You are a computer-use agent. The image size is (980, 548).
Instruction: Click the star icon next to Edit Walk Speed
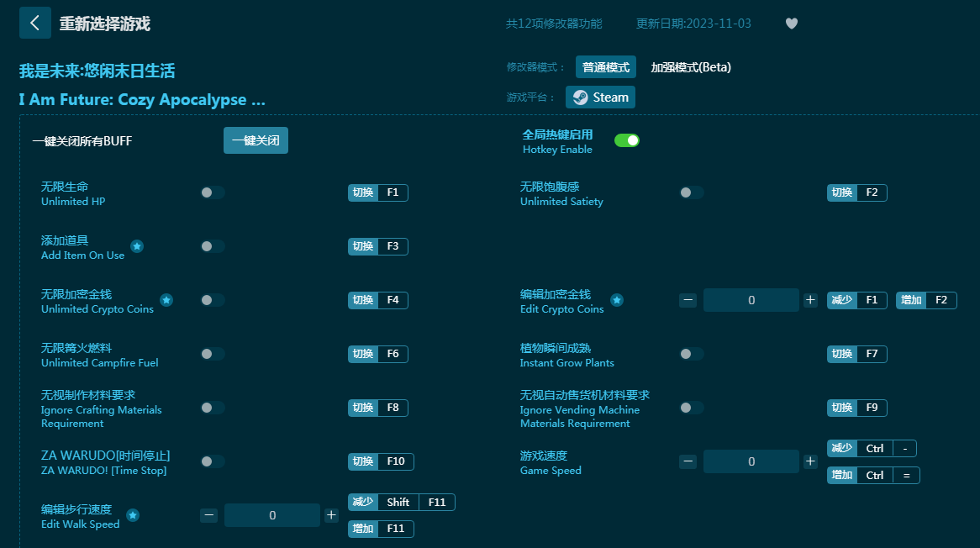(x=133, y=515)
